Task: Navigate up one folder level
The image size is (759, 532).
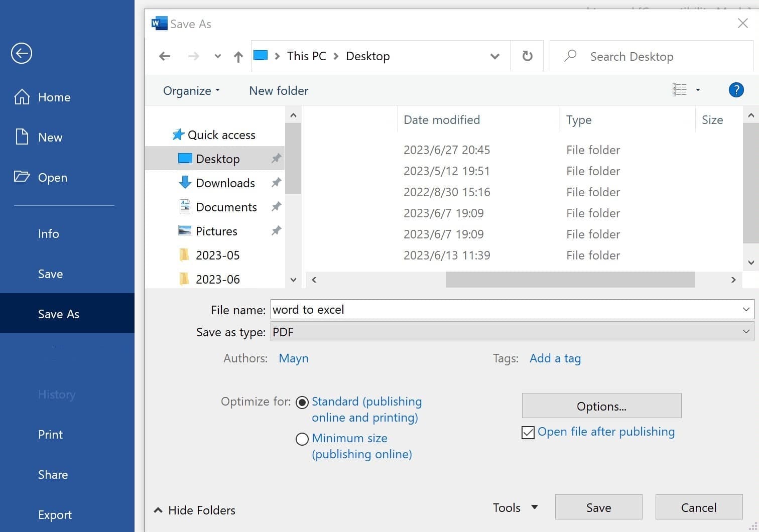Action: pos(237,56)
